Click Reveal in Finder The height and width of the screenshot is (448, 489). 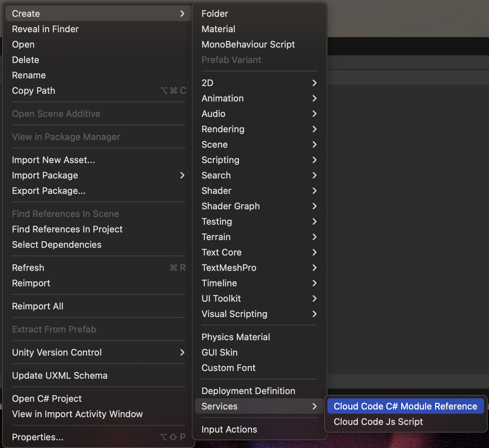(45, 29)
